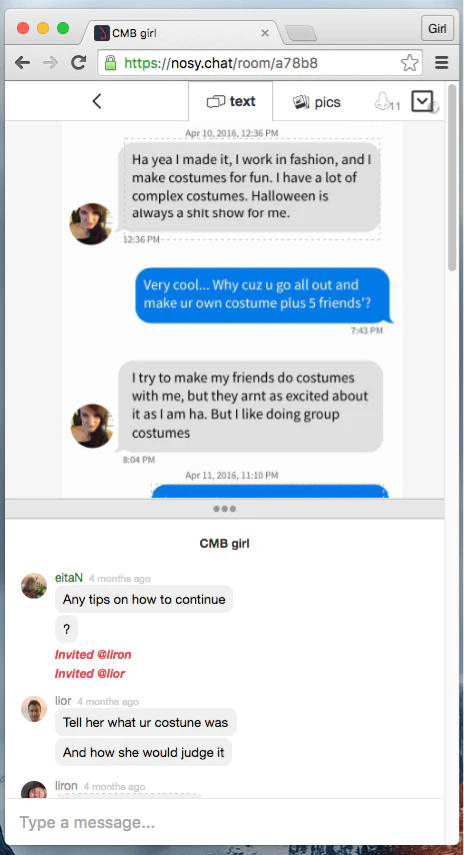Click the Invited @liron mention
Viewport: 464px width, 855px height.
tap(93, 654)
